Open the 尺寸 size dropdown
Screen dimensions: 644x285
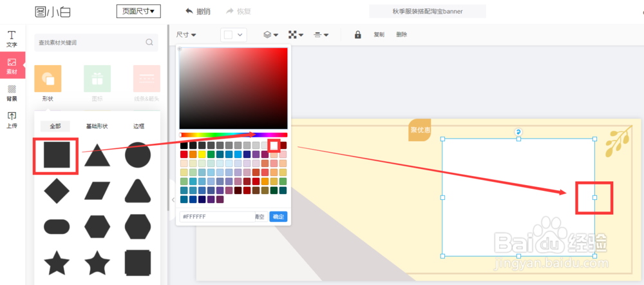pos(186,35)
